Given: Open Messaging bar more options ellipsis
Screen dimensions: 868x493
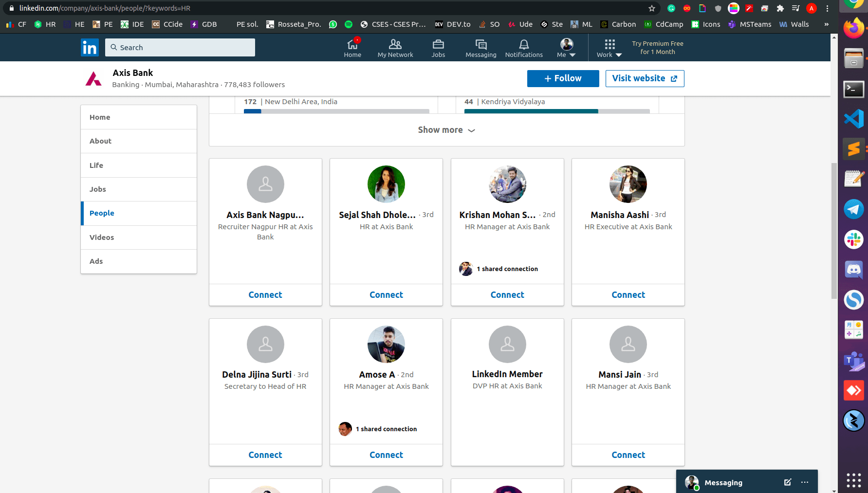Looking at the screenshot, I should coord(805,482).
